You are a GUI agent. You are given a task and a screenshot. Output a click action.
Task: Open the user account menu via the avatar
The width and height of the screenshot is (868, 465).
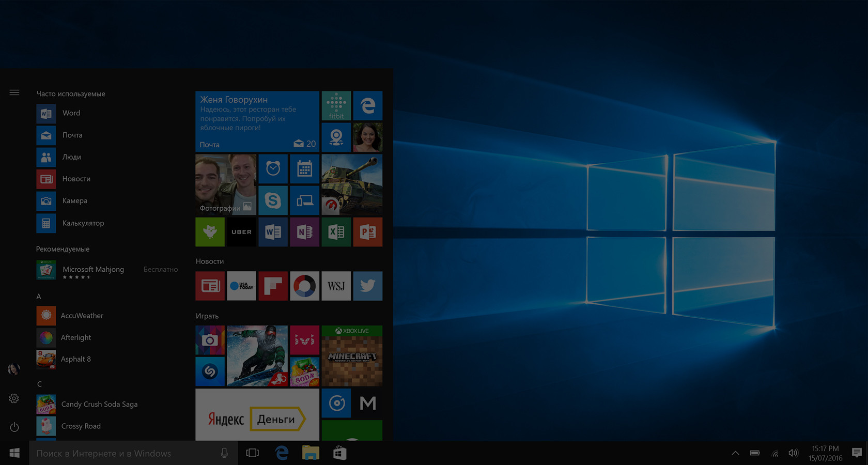coord(14,369)
